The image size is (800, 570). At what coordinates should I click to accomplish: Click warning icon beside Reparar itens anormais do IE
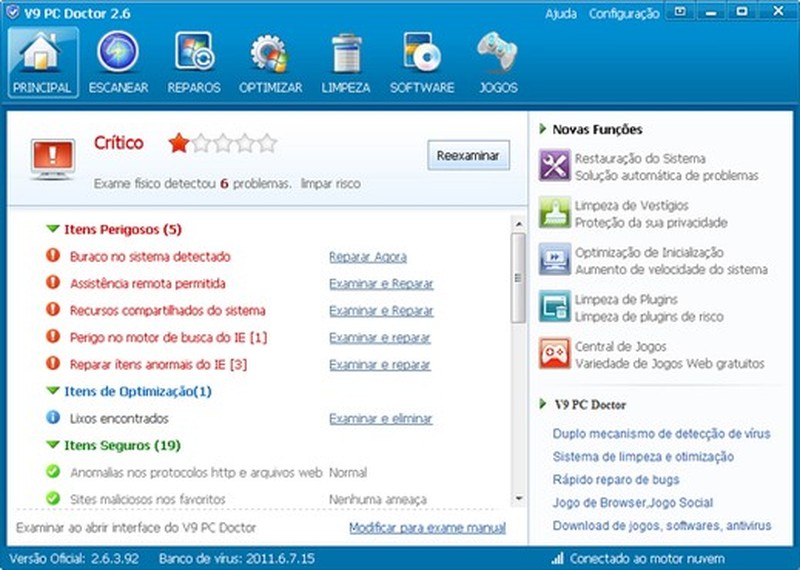coord(53,363)
